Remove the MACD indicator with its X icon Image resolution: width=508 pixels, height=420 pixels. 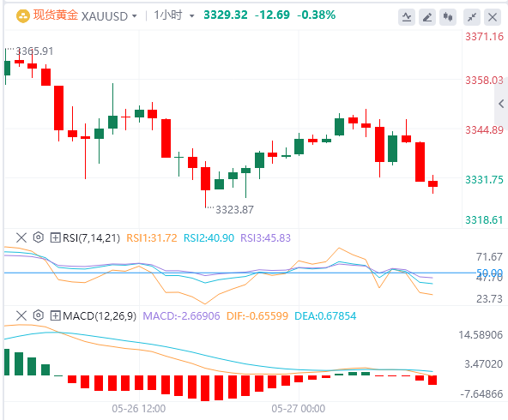tap(21, 315)
